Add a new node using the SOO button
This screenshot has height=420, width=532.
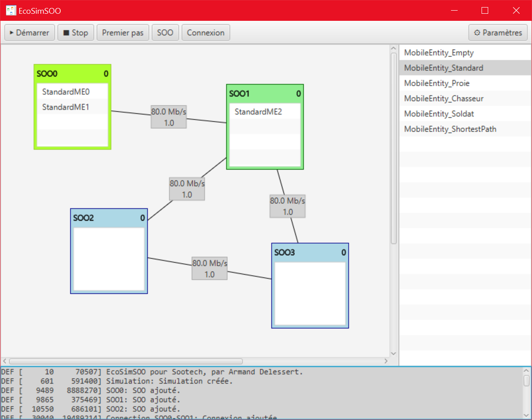(x=165, y=32)
